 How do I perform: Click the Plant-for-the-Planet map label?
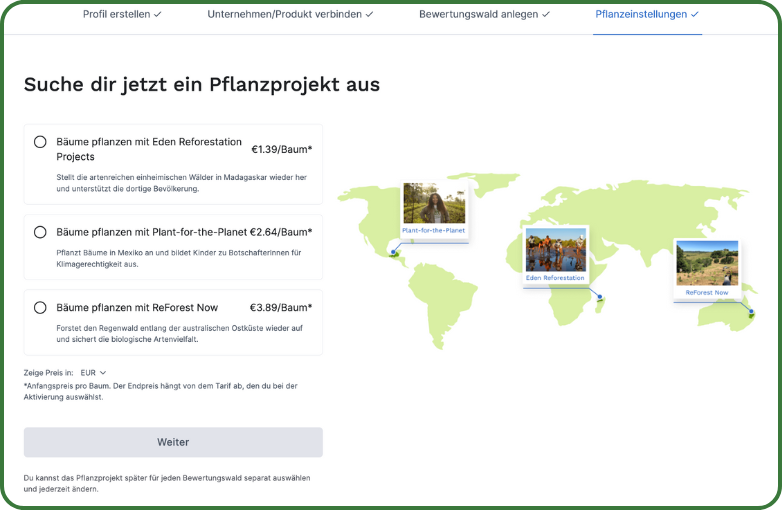(433, 231)
